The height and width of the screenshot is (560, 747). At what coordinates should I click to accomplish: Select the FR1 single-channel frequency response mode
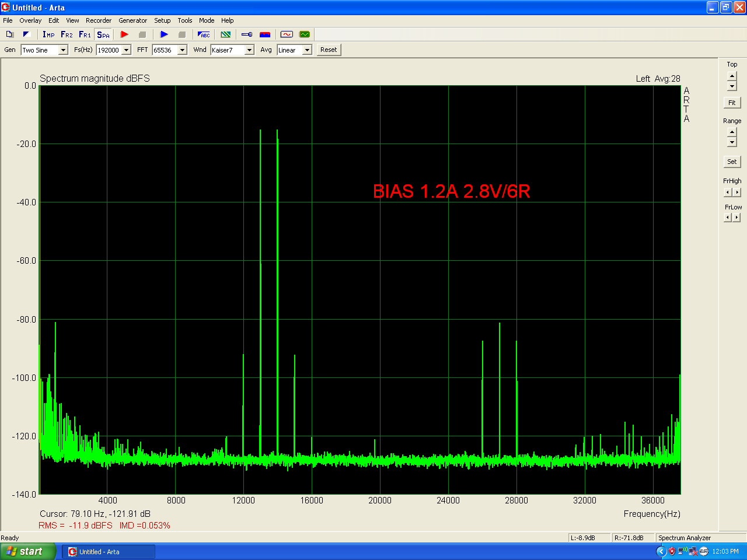tap(85, 34)
